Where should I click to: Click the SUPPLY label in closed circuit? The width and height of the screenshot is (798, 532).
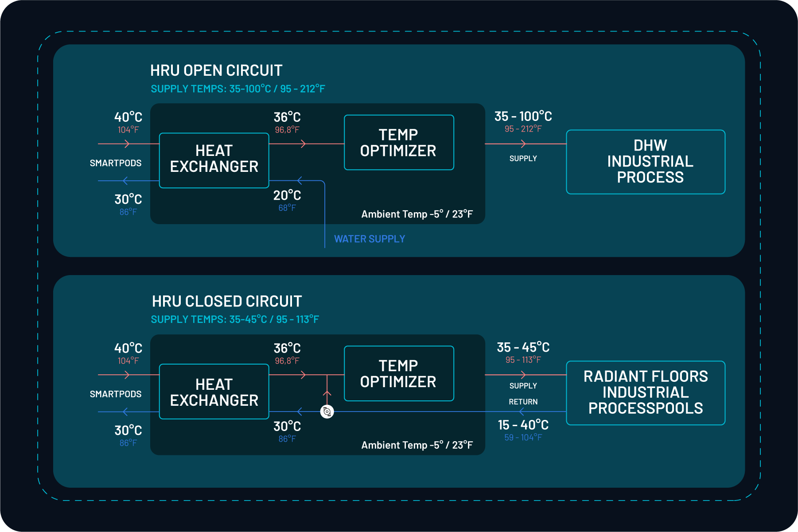click(x=523, y=386)
